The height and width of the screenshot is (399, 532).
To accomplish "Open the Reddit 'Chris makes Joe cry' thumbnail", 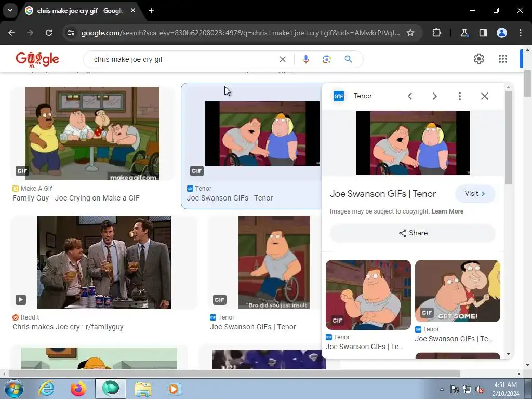I will pos(104,262).
